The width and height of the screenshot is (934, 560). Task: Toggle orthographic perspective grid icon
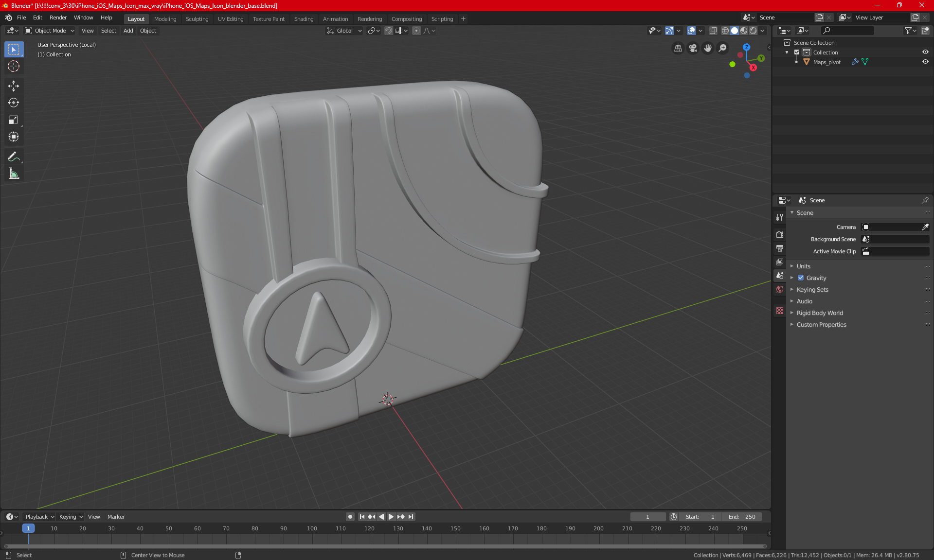tap(678, 48)
